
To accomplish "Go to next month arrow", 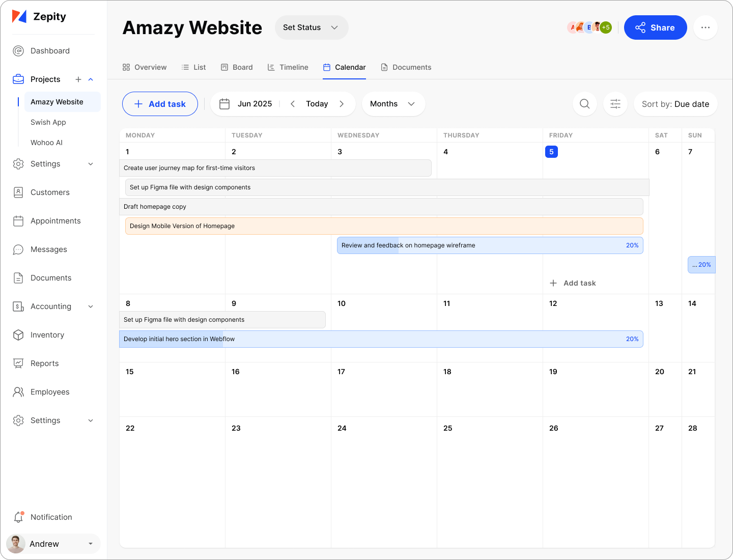I will coord(342,104).
